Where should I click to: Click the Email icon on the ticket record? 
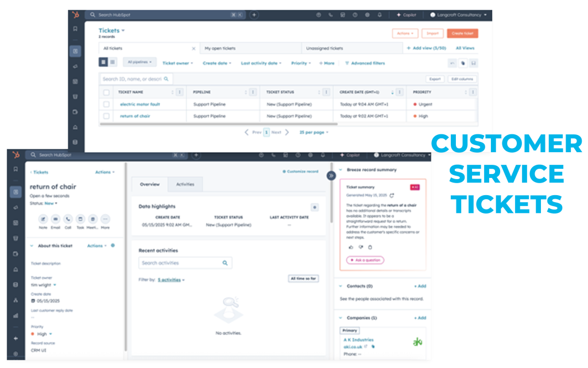point(56,219)
